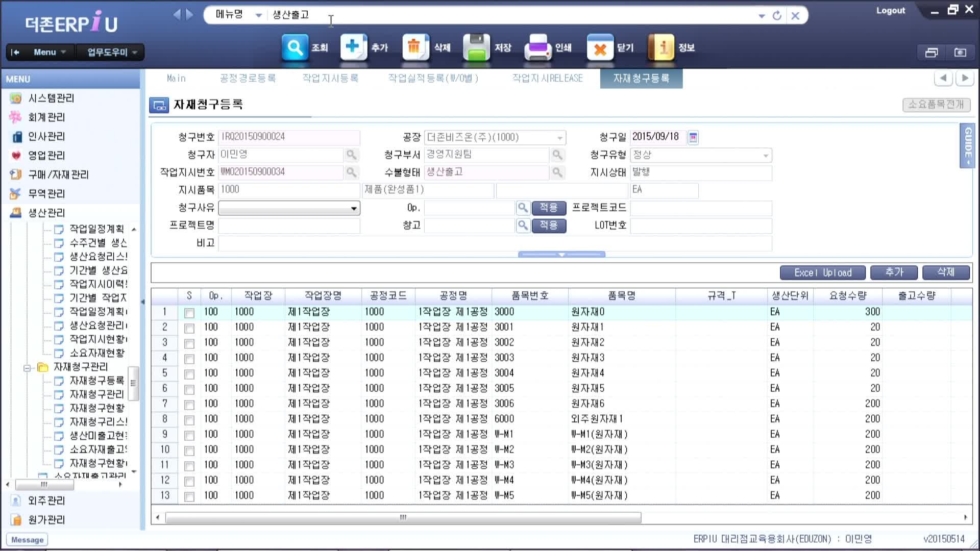Screen dimensions: 980x551
Task: Click the 인쇄 print toolbar icon
Action: click(538, 47)
